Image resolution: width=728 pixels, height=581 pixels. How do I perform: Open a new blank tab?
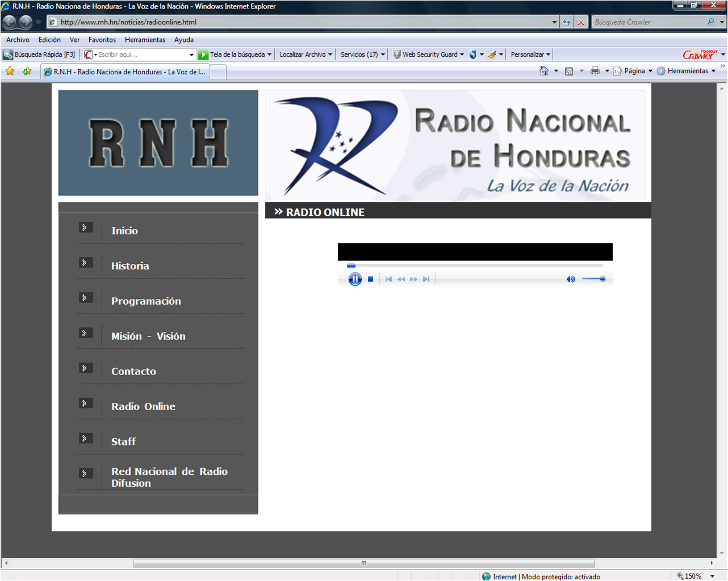pyautogui.click(x=218, y=73)
